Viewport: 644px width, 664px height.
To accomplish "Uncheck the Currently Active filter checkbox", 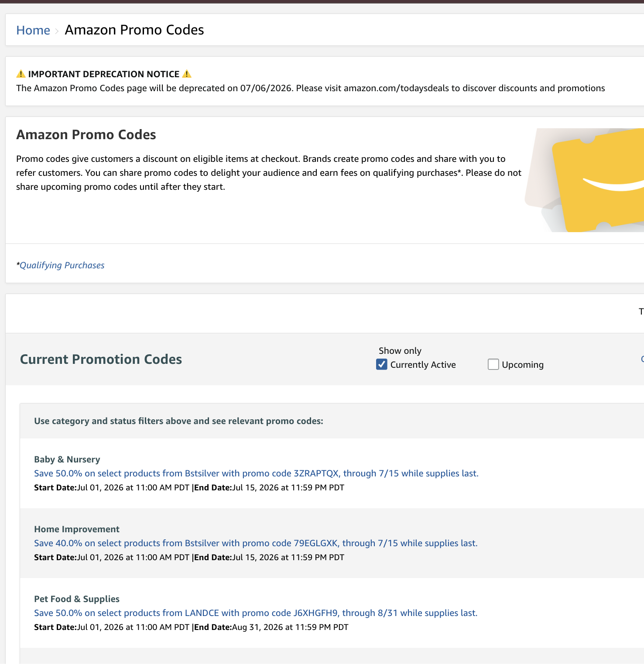I will click(x=382, y=364).
